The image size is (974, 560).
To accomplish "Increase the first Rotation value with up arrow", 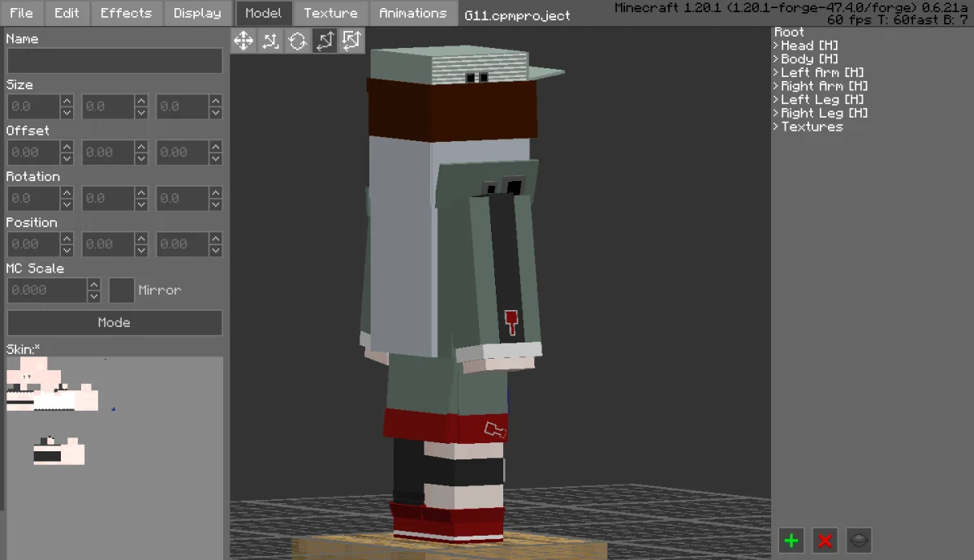I will [67, 192].
